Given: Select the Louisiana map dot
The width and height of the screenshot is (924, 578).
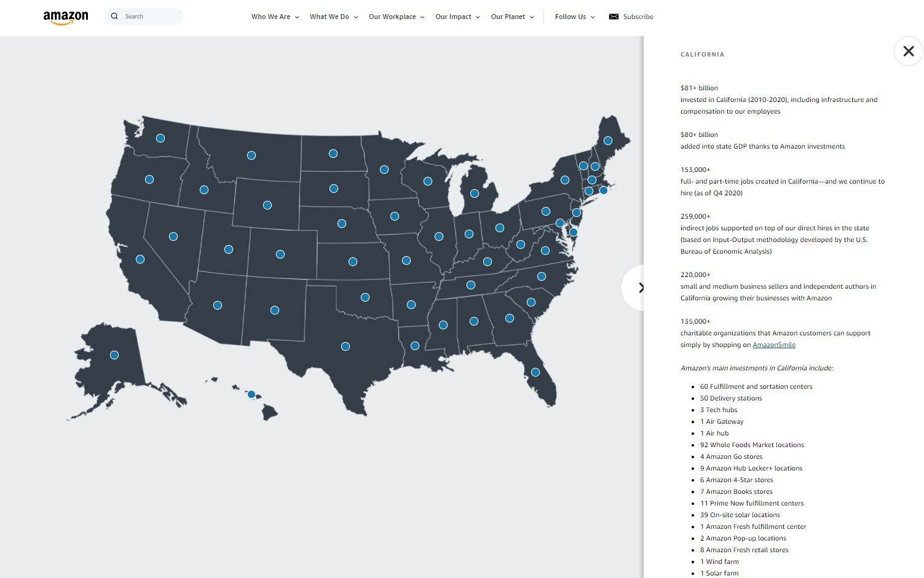Looking at the screenshot, I should 415,346.
